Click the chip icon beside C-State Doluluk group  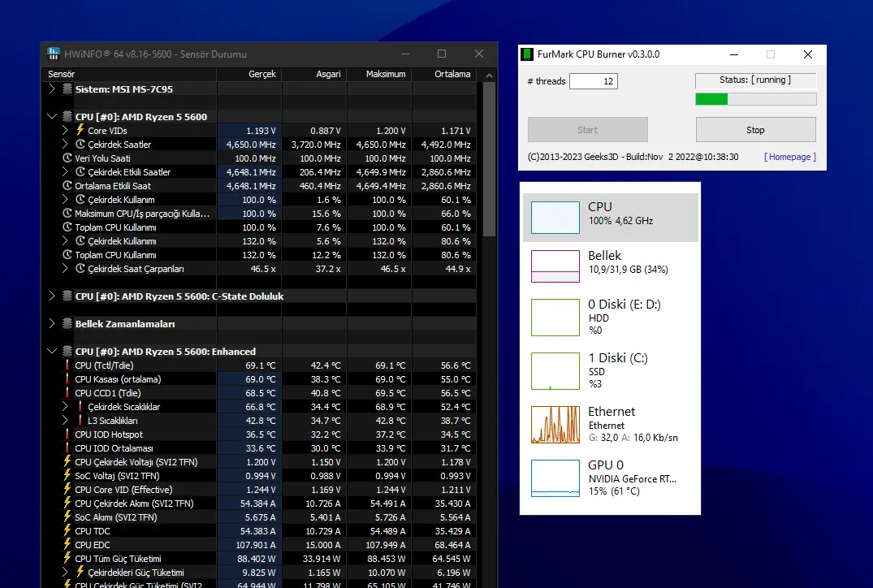(67, 296)
